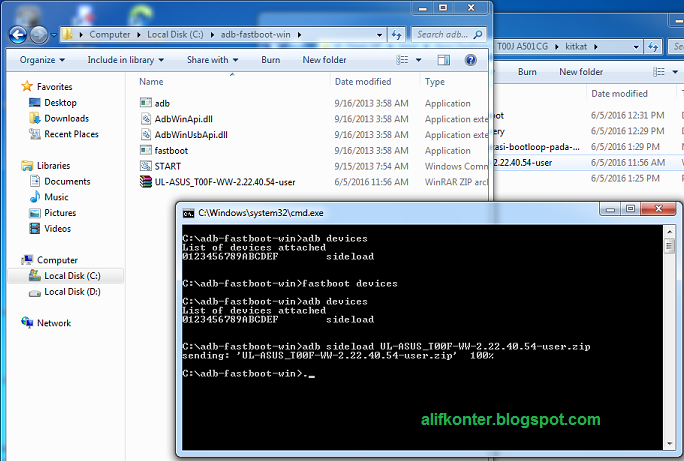The image size is (684, 461).
Task: Sort files by Type column header
Action: [435, 82]
